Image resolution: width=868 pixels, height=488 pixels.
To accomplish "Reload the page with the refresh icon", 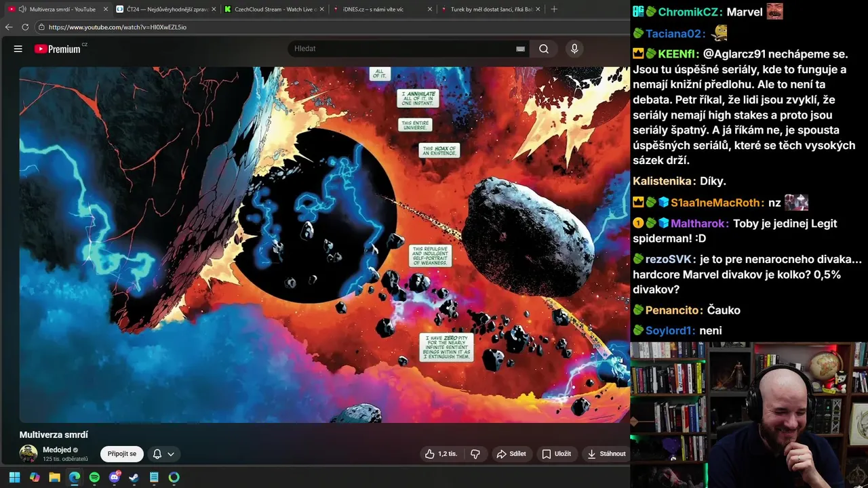I will (x=25, y=27).
